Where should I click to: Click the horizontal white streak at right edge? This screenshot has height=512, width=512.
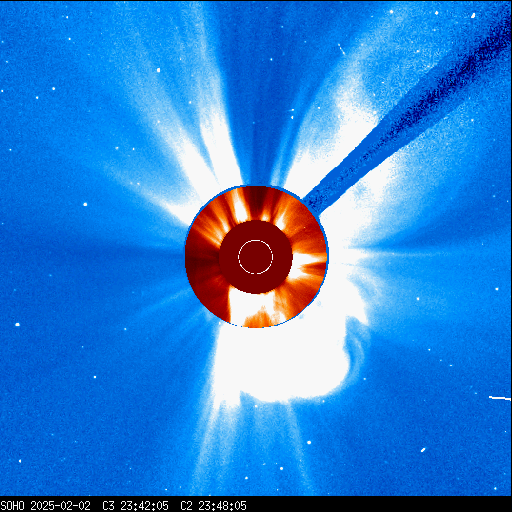point(500,398)
